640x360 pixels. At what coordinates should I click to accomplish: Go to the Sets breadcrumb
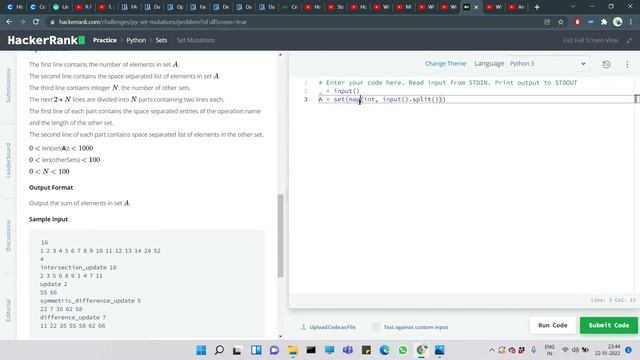[x=161, y=40]
